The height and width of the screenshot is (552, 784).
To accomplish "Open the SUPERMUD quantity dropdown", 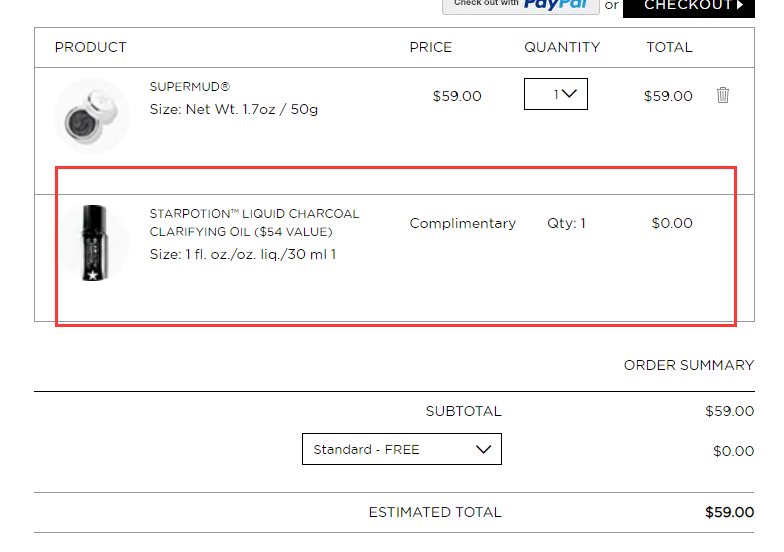I will [x=556, y=94].
